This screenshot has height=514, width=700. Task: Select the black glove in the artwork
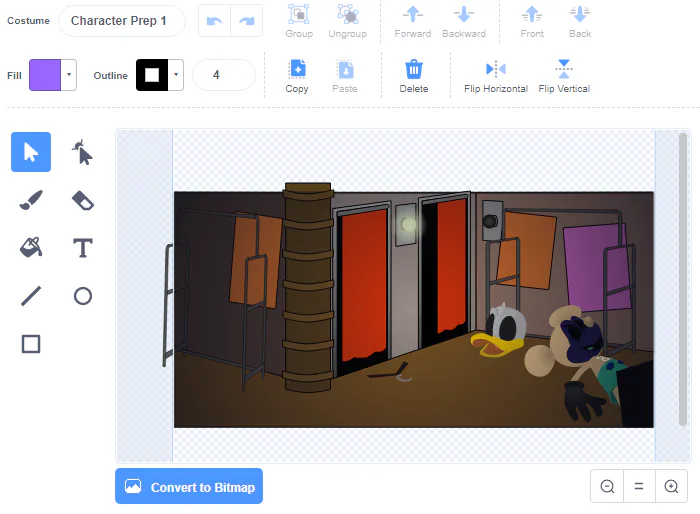(x=583, y=401)
